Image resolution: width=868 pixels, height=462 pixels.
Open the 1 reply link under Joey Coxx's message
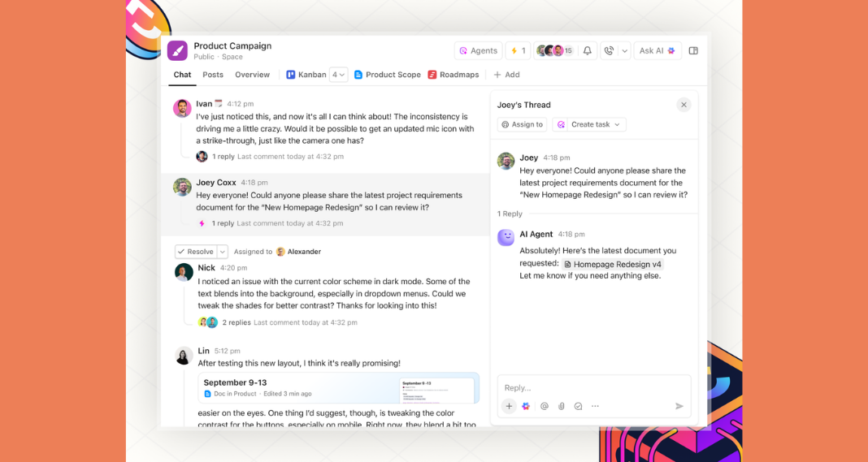click(223, 223)
